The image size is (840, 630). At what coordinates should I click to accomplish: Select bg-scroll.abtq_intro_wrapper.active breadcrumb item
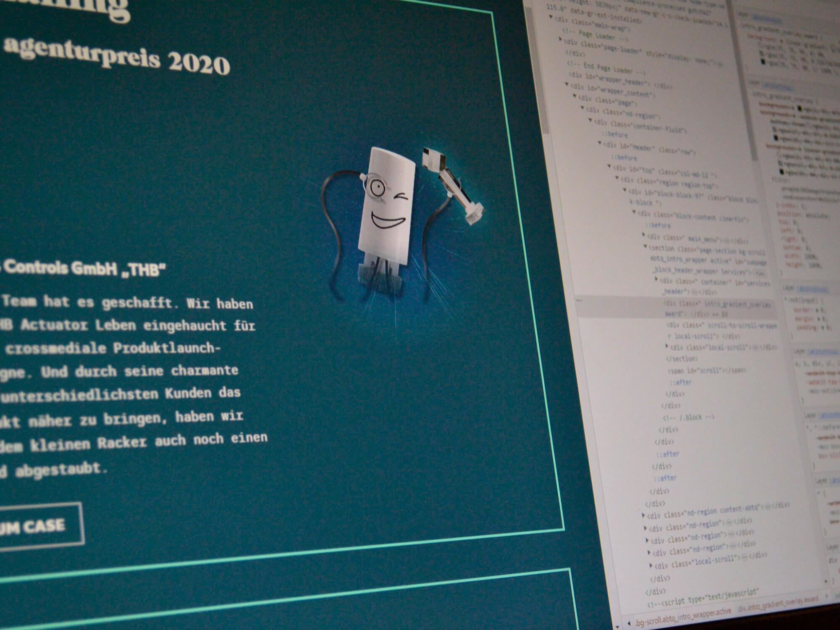click(x=682, y=617)
